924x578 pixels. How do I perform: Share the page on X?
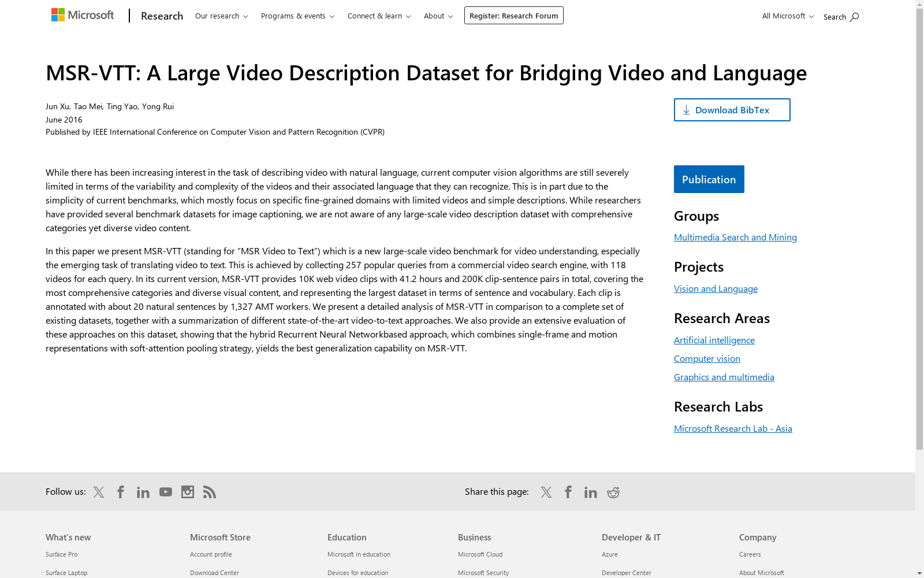pyautogui.click(x=545, y=492)
